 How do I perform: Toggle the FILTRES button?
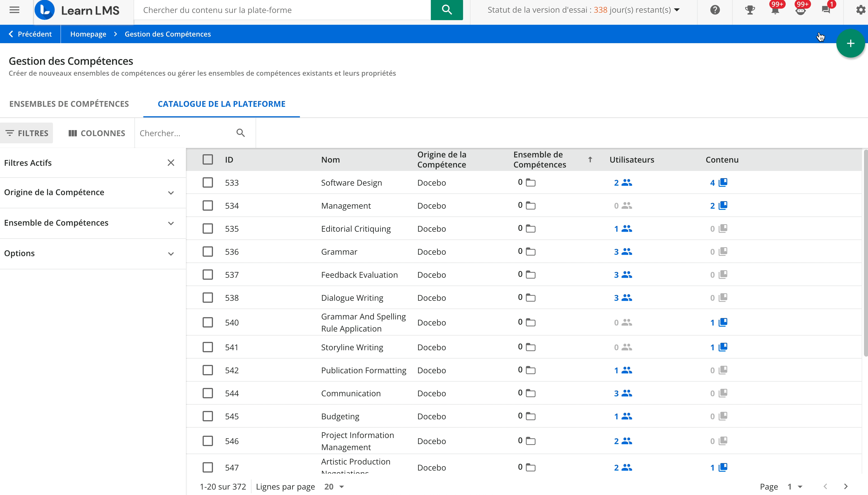[26, 133]
